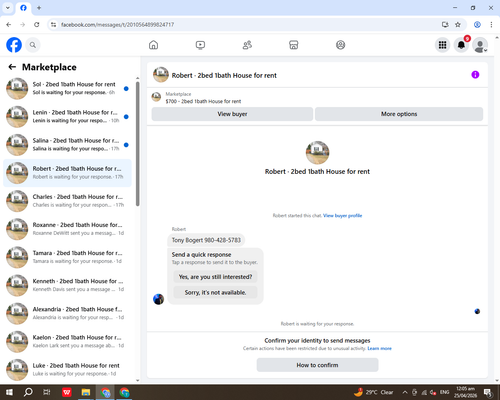Image resolution: width=500 pixels, height=400 pixels.
Task: Open the taskbar clock and date
Action: tap(465, 392)
